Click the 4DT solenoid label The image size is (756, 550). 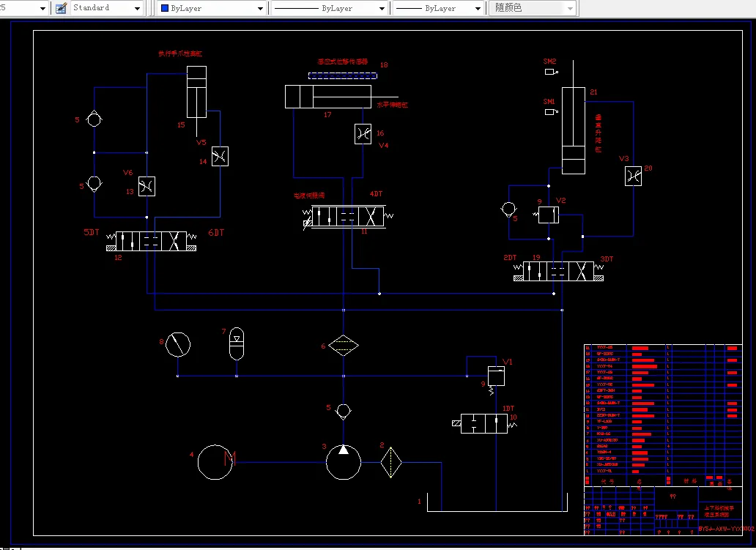pos(376,194)
